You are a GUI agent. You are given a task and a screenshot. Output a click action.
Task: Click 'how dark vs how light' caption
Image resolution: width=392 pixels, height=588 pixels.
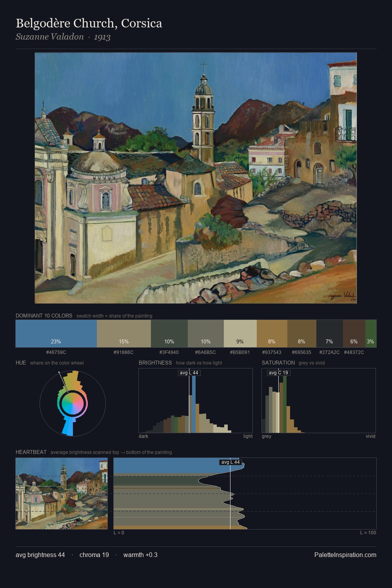coord(199,363)
